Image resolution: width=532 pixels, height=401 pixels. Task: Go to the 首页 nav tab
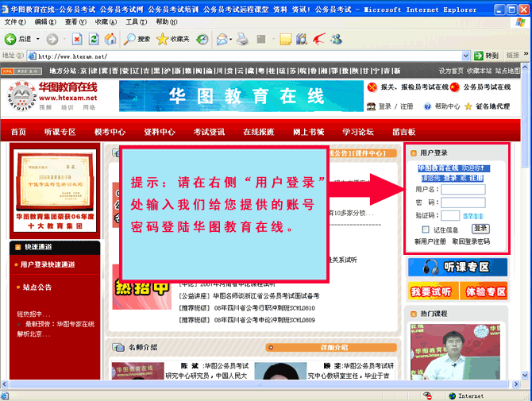pos(18,132)
